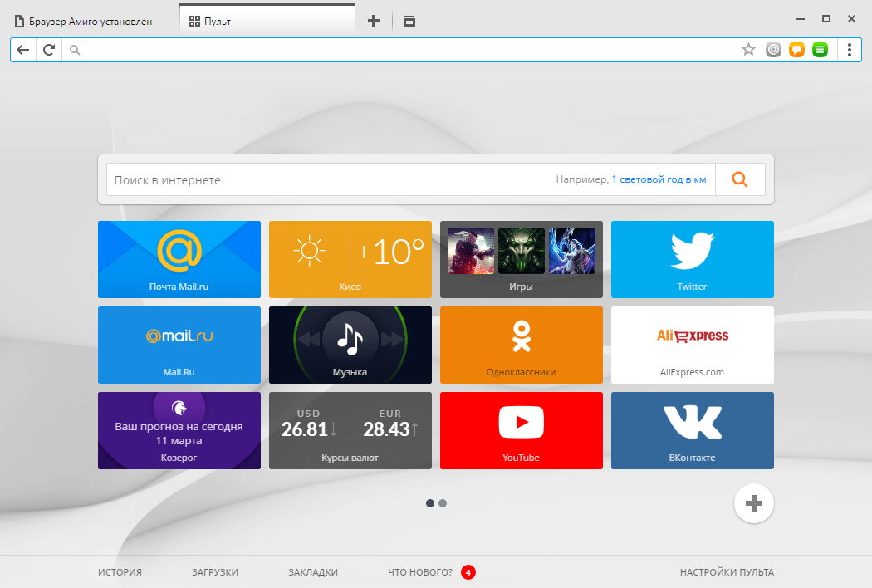Screen dimensions: 872x588
Task: Open the ВКонтакте tile
Action: tap(693, 430)
